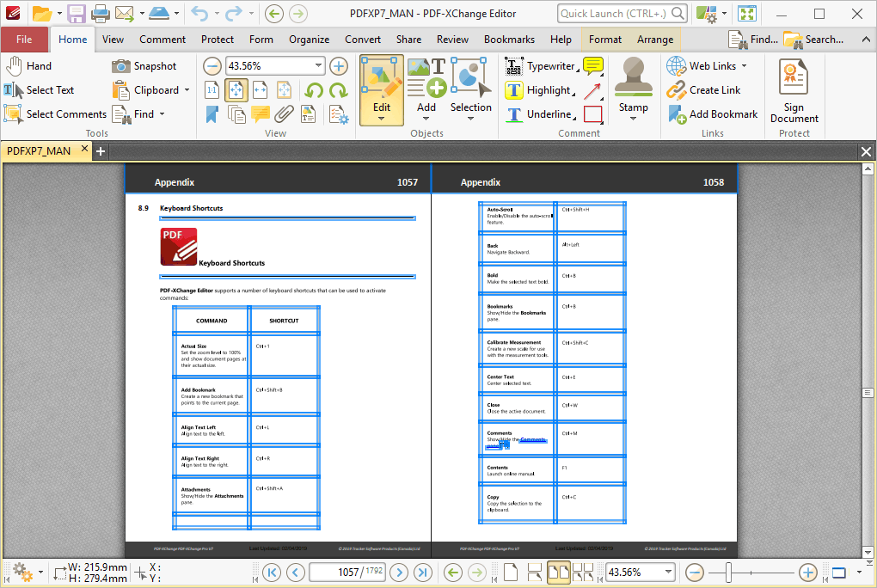
Task: Take a Snapshot of the page
Action: click(x=144, y=66)
